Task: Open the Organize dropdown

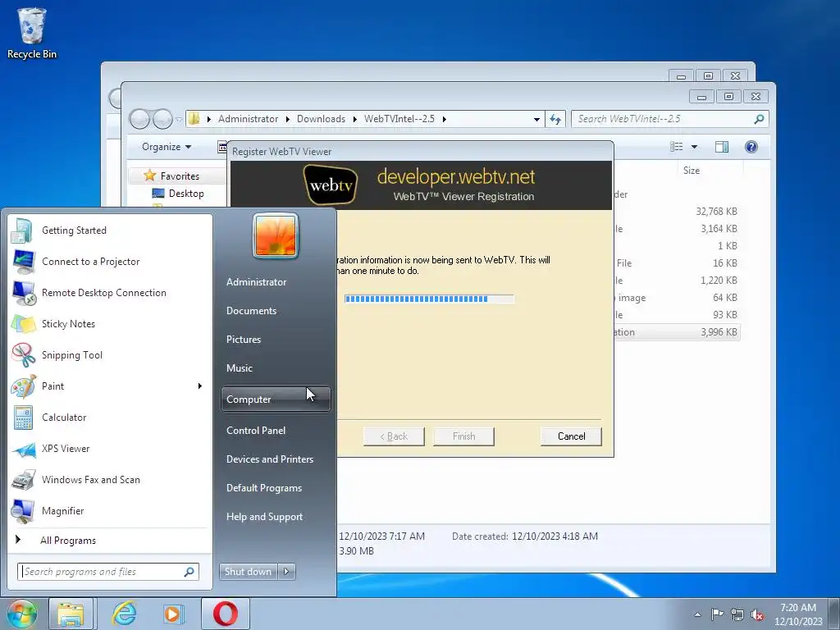Action: 166,147
